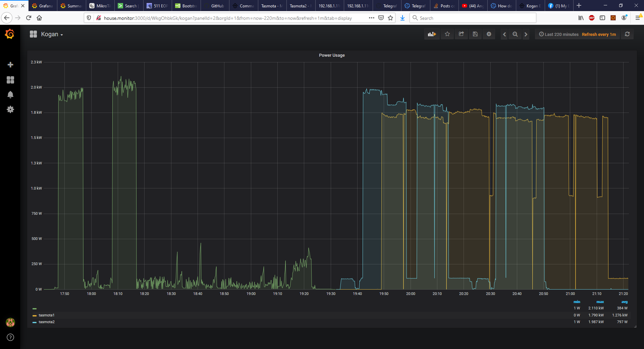Open the Dashboards sidebar icon
This screenshot has height=349, width=644.
pyautogui.click(x=10, y=80)
